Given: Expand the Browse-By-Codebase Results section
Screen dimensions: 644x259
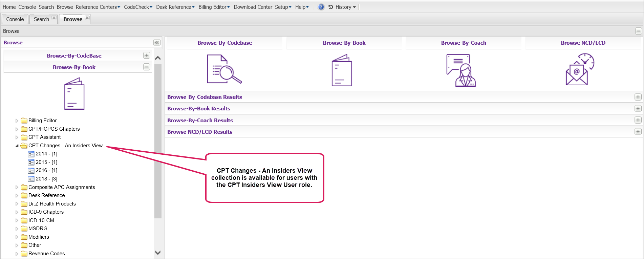Looking at the screenshot, I should coord(638,97).
